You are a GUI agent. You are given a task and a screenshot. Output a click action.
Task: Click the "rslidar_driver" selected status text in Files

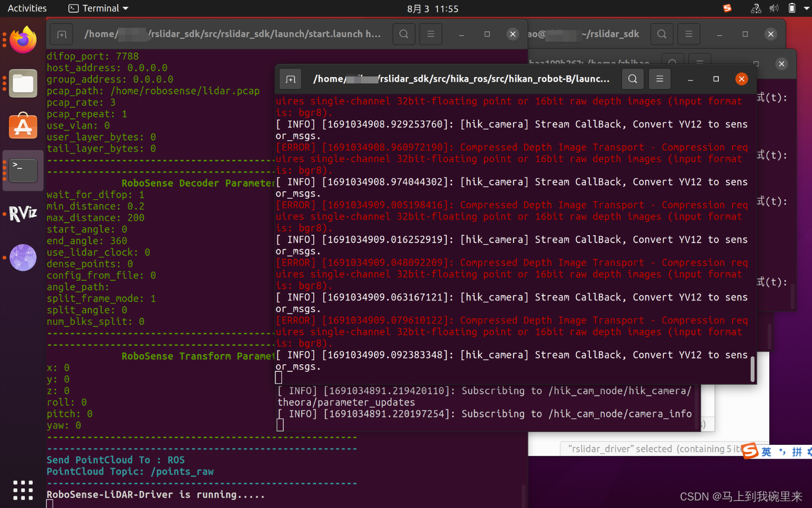tap(654, 449)
